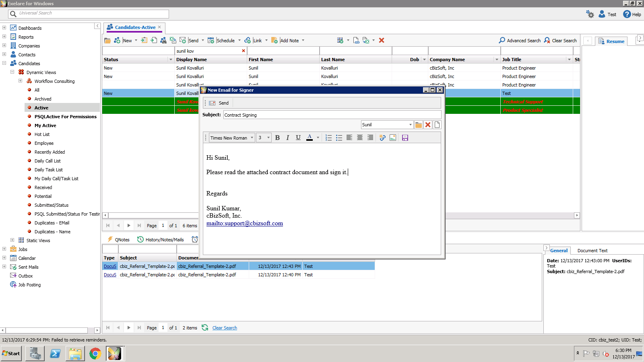Save the email with the purple disk icon
Image resolution: width=644 pixels, height=362 pixels.
click(405, 138)
